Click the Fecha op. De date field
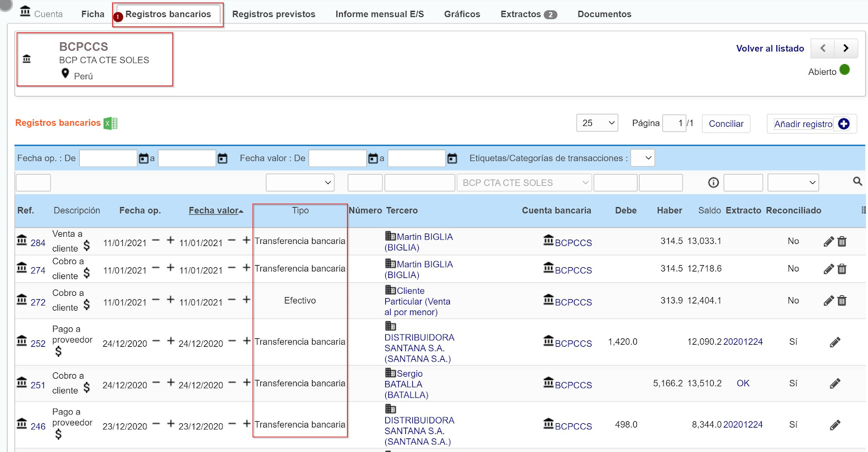 108,158
